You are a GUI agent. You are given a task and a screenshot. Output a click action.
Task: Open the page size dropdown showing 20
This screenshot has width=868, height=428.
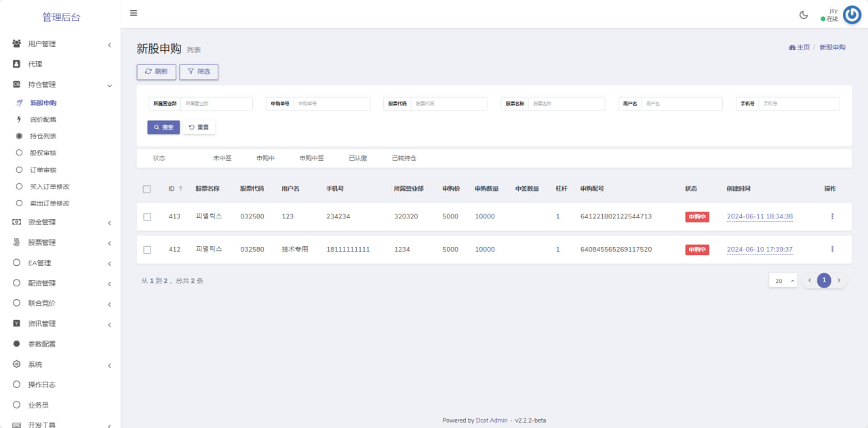pos(783,281)
